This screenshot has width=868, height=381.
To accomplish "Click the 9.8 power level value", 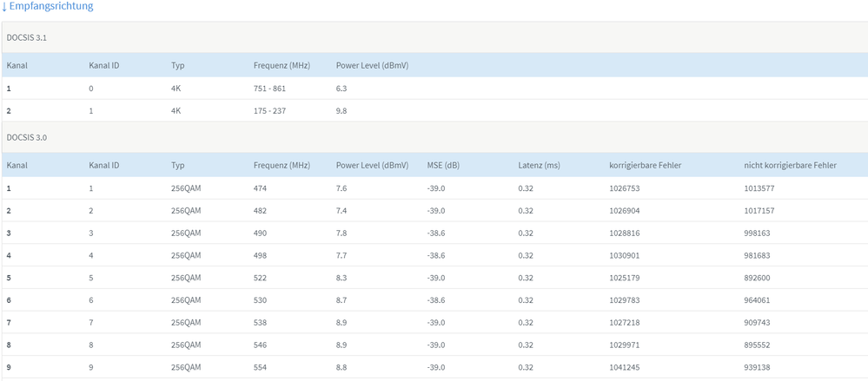I will 342,111.
